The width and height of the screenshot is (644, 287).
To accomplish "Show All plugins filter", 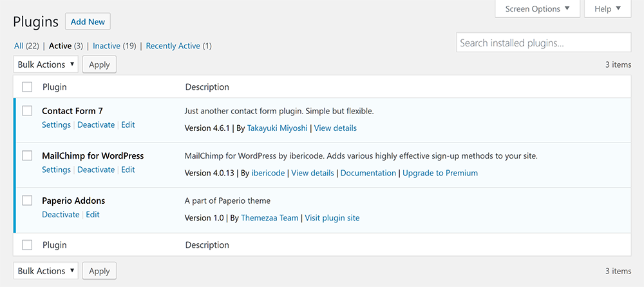I will (19, 46).
